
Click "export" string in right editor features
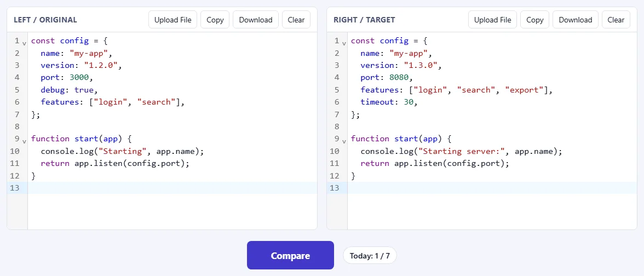(524, 90)
